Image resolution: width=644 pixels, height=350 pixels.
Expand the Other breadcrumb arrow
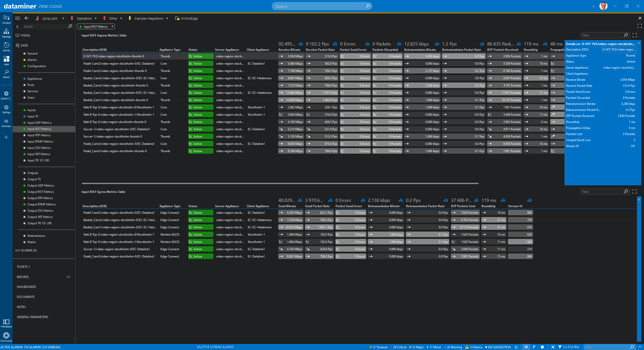[x=121, y=18]
